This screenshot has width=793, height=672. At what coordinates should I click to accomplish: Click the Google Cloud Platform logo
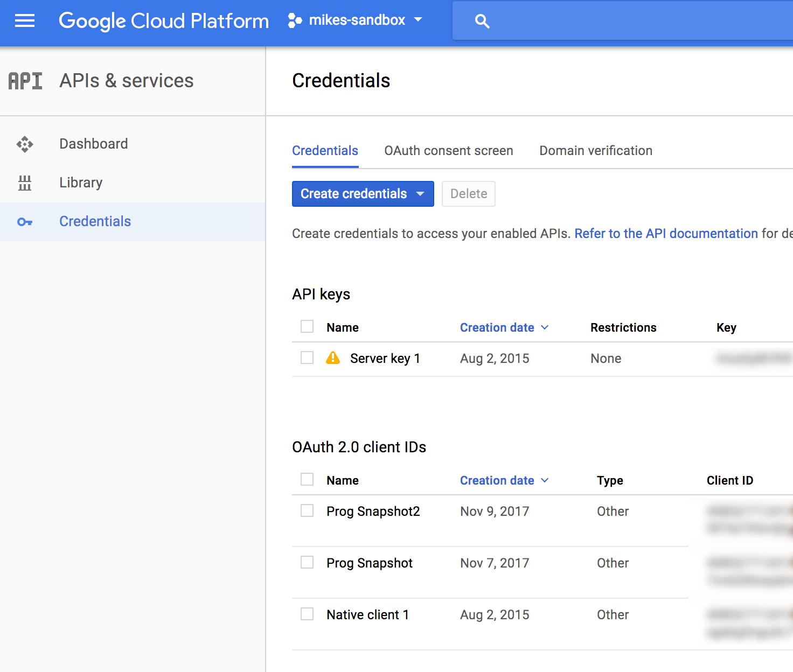[164, 21]
